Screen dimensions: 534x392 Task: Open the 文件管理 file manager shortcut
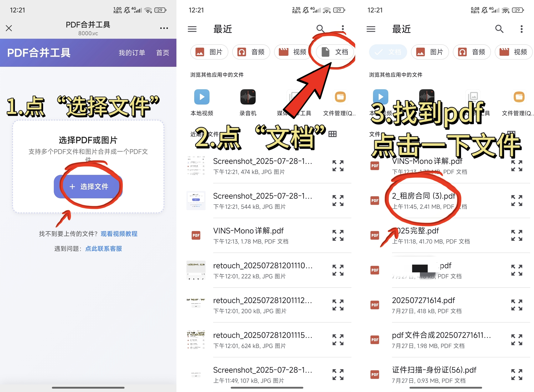[340, 97]
